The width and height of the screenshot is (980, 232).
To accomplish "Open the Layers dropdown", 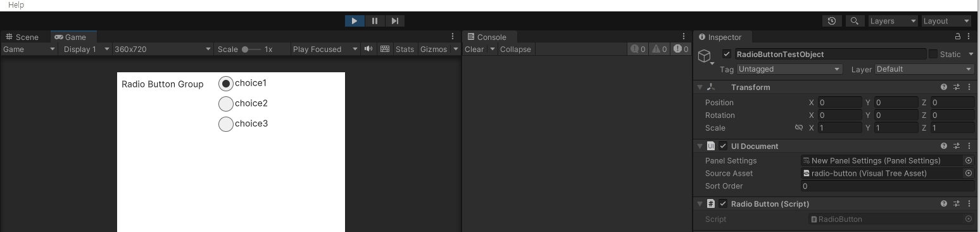I will [x=893, y=21].
